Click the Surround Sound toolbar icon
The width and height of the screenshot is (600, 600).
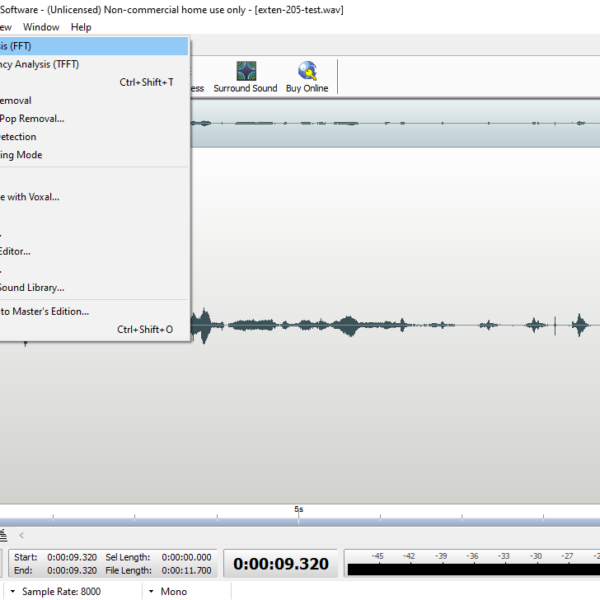(245, 76)
